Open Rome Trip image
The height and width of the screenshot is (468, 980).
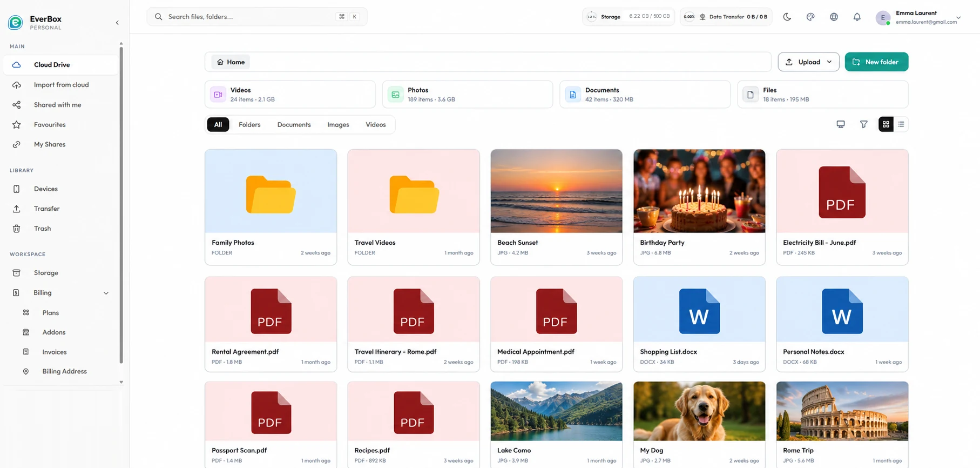point(842,425)
